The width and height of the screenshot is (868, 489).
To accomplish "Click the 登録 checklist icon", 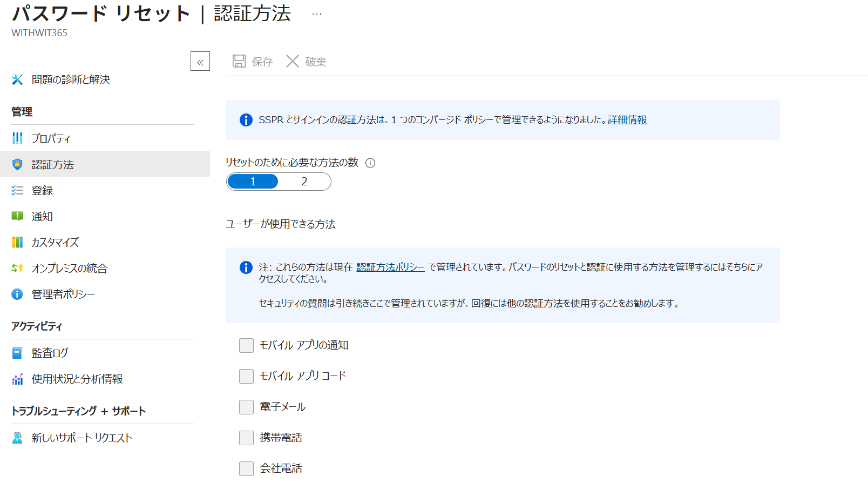I will point(17,190).
